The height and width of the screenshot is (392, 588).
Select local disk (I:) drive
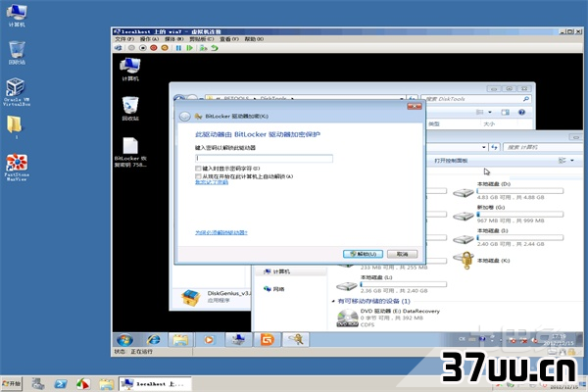coord(508,237)
